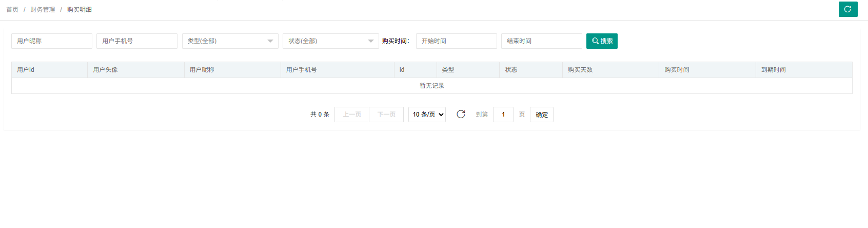Select the 结束时间 date field
Screen dimensions: 868x228
[x=541, y=41]
